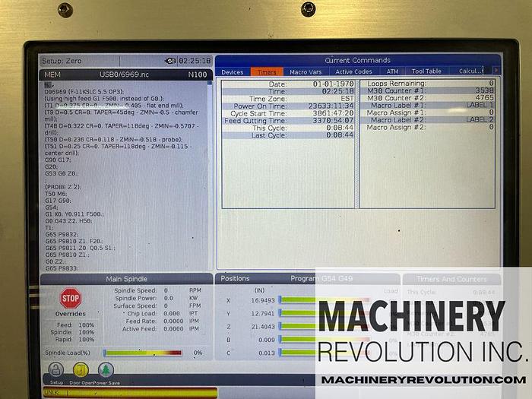532x399 pixels.
Task: Click the Main Spindle panel header
Action: 127,279
